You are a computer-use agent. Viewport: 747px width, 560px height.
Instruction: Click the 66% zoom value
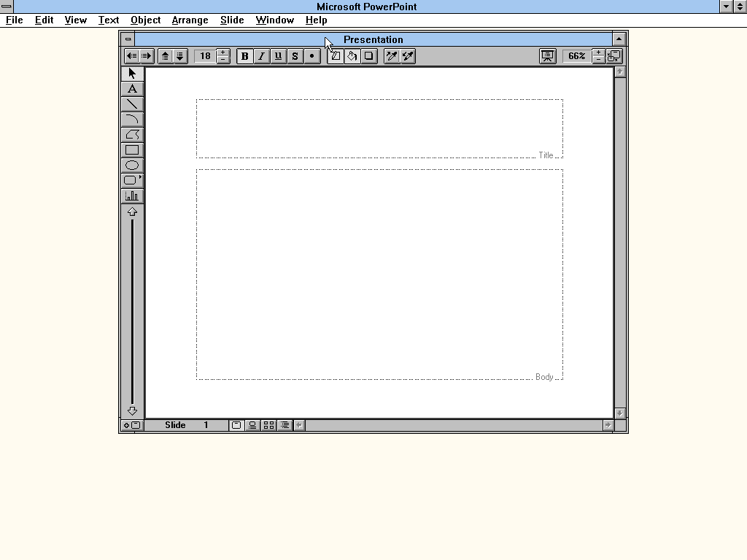pos(576,56)
